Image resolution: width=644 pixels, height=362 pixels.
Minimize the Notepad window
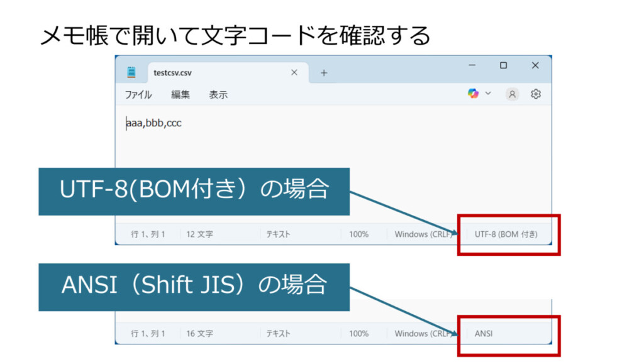472,65
